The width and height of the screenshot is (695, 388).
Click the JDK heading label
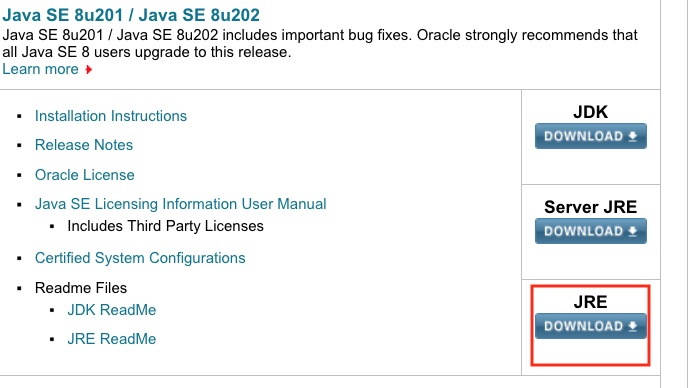(x=590, y=112)
